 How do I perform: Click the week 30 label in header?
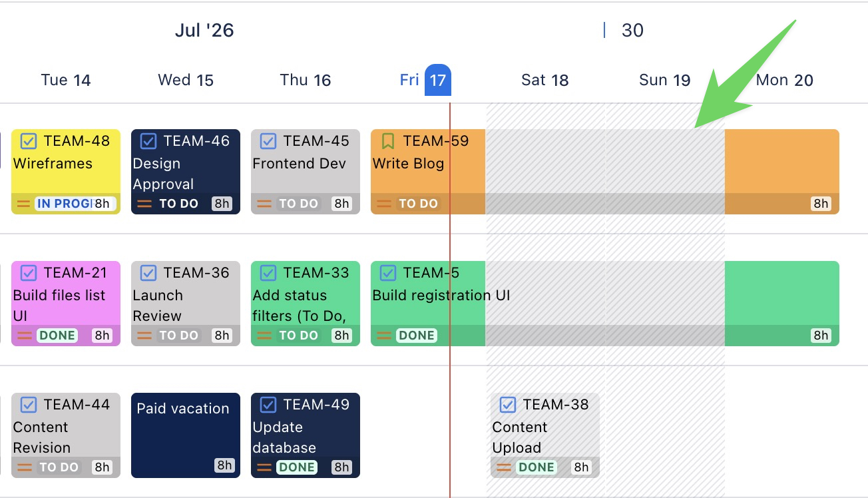point(632,31)
